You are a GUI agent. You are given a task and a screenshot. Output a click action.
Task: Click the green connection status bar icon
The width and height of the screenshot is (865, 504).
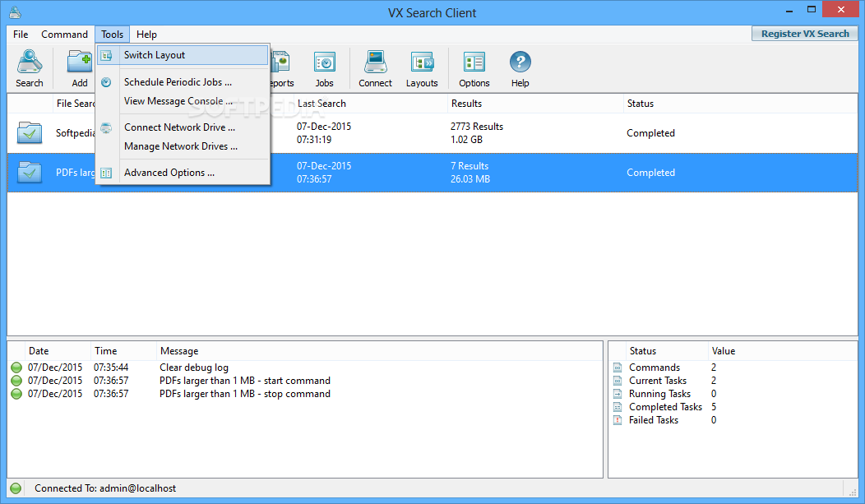(16, 488)
